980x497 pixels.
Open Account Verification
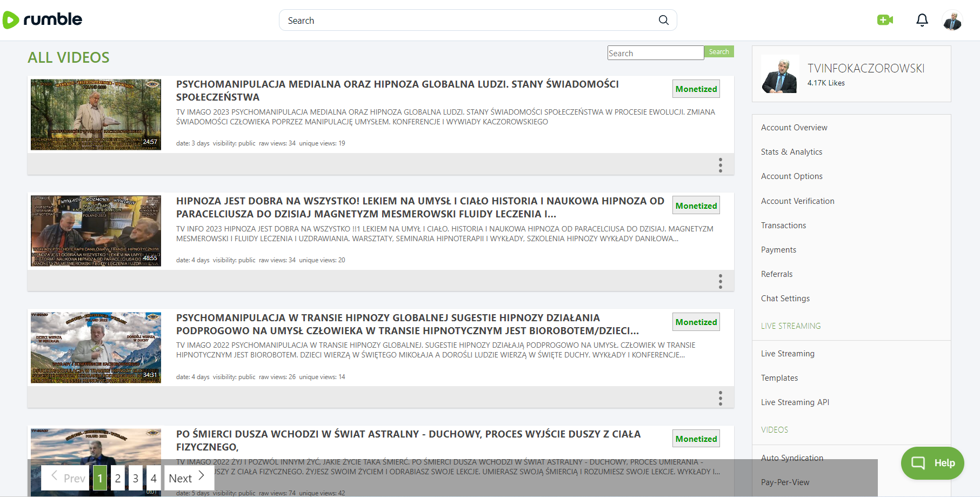797,201
